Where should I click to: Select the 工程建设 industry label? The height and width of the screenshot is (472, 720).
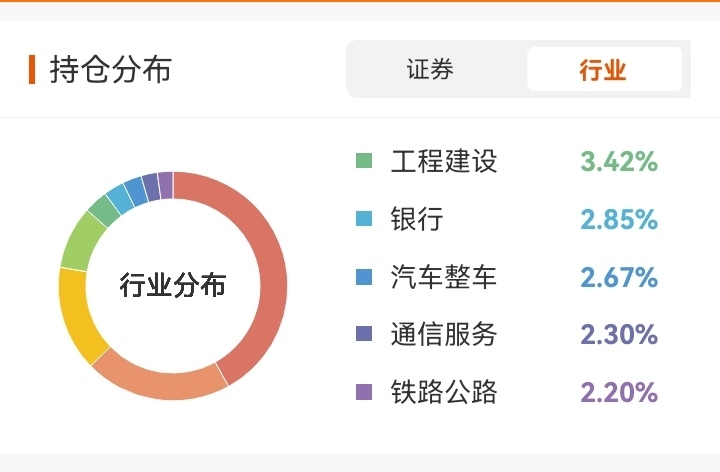coord(444,160)
